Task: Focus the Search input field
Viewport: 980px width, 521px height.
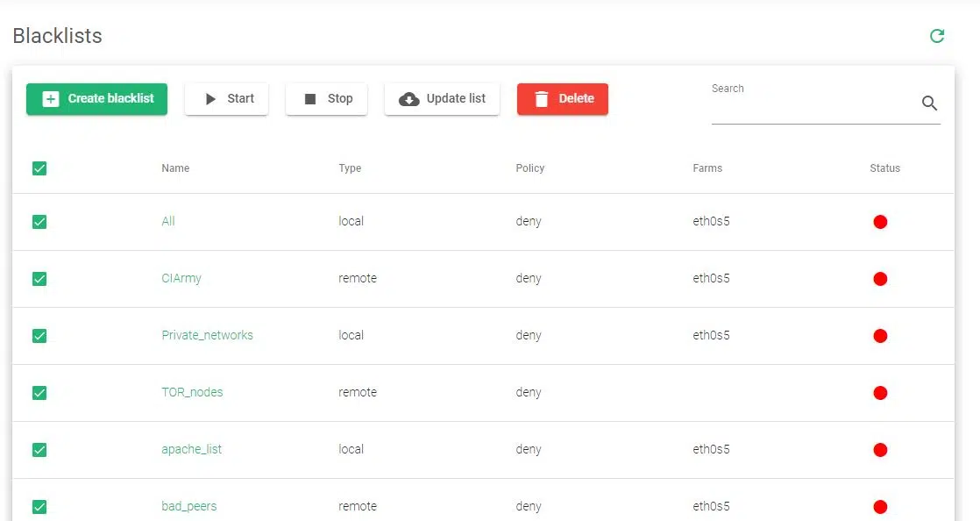Action: (811, 107)
